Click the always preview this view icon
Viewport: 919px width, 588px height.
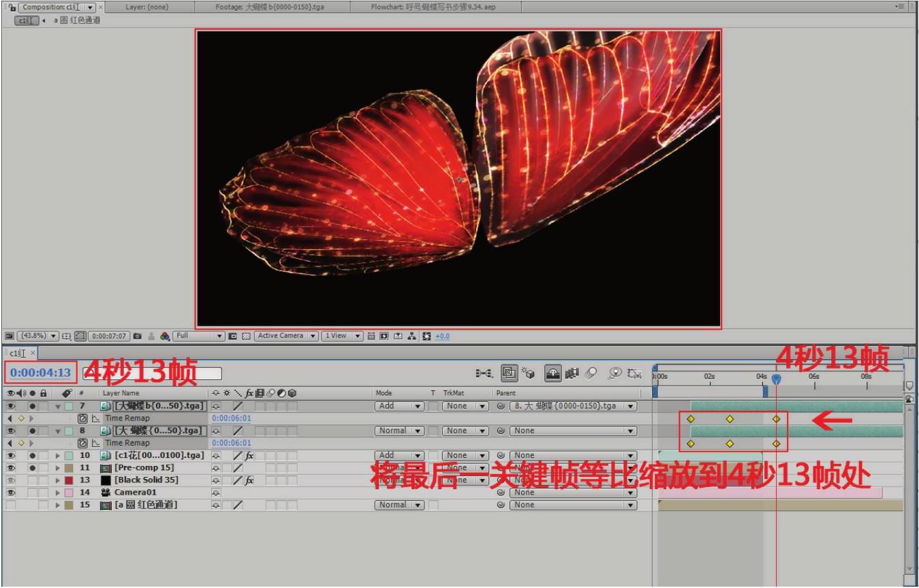pyautogui.click(x=10, y=336)
